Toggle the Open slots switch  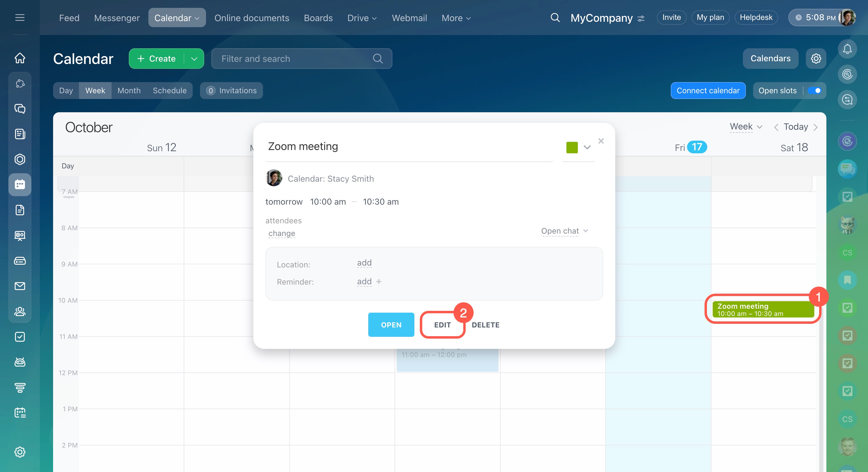point(814,90)
